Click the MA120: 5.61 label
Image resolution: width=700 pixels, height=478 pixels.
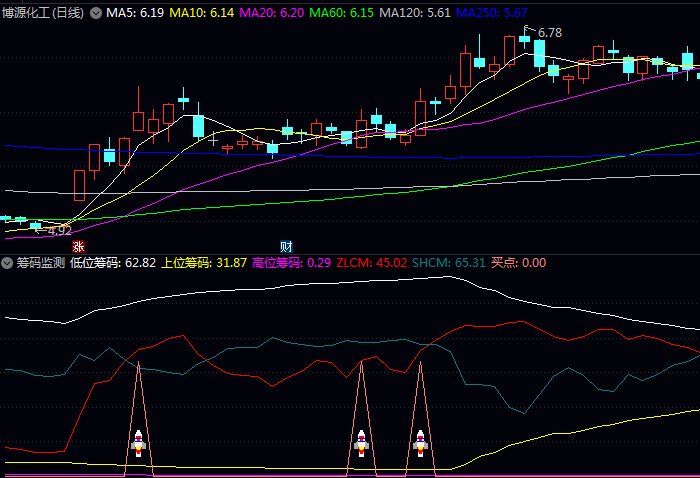tap(415, 13)
